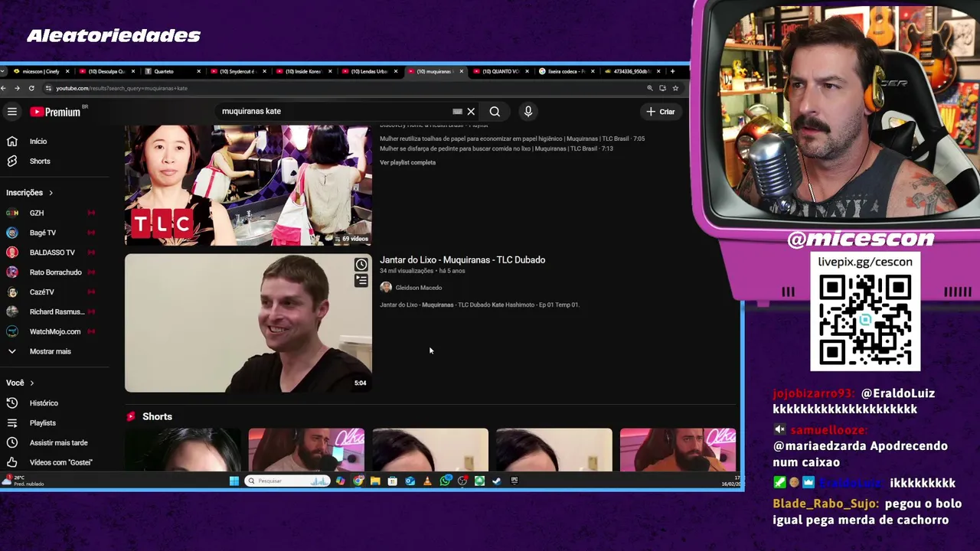980x551 pixels.
Task: Open Chrome from the taskbar
Action: click(x=358, y=481)
